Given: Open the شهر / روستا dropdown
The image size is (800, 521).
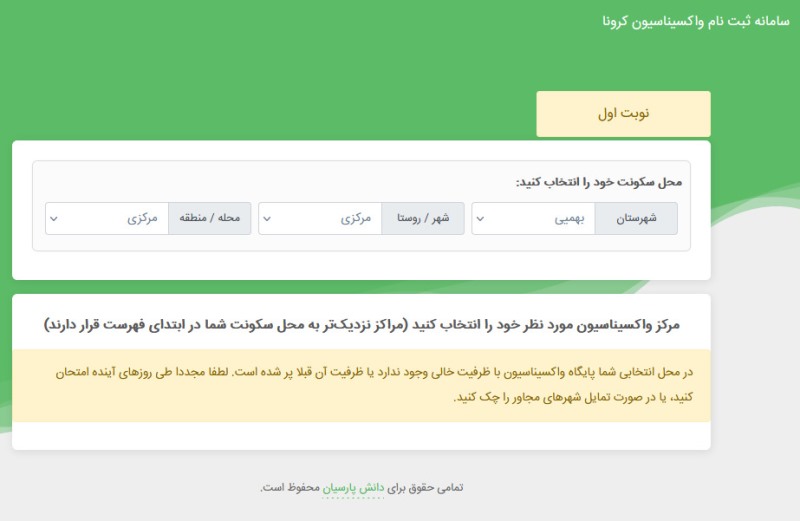Looking at the screenshot, I should click(x=320, y=218).
